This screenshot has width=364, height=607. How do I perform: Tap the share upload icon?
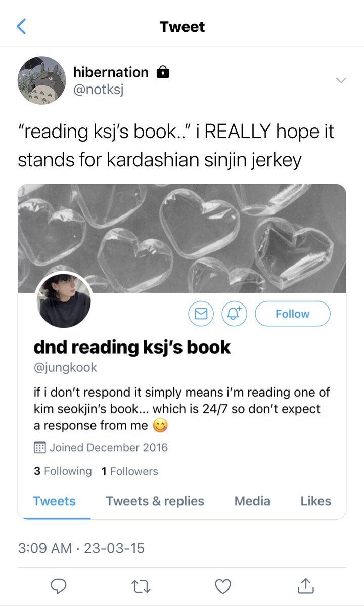(304, 586)
